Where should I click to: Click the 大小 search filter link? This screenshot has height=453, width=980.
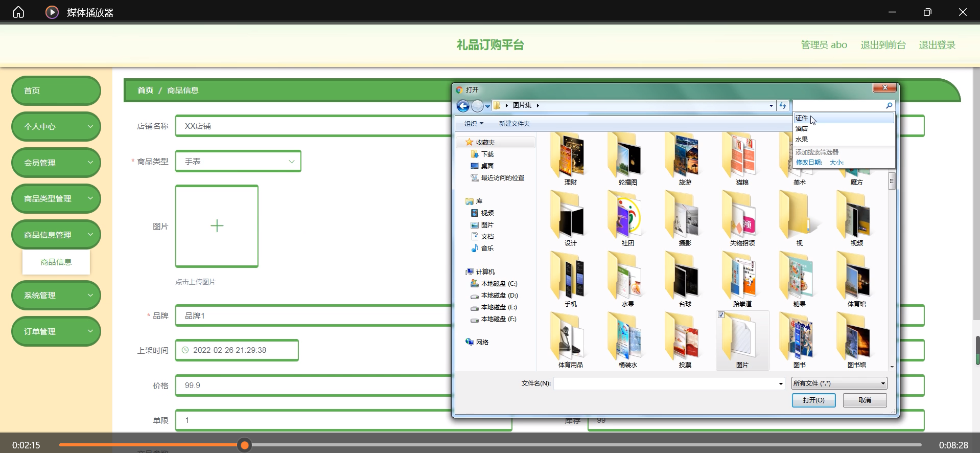836,163
